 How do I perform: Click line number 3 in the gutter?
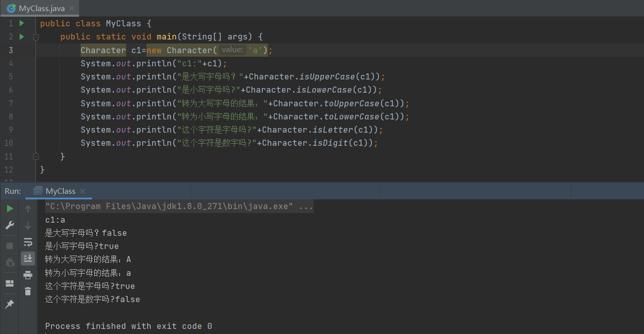tap(11, 50)
